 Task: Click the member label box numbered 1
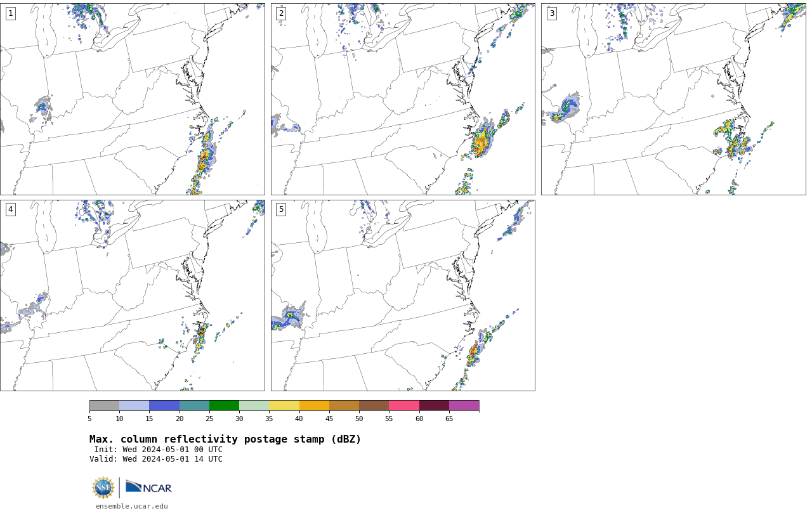coord(10,13)
